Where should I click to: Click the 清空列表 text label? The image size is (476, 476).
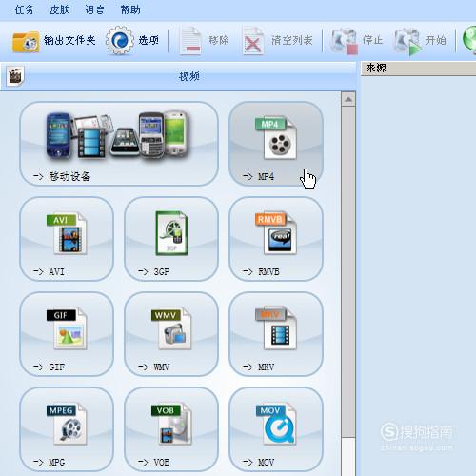click(292, 40)
